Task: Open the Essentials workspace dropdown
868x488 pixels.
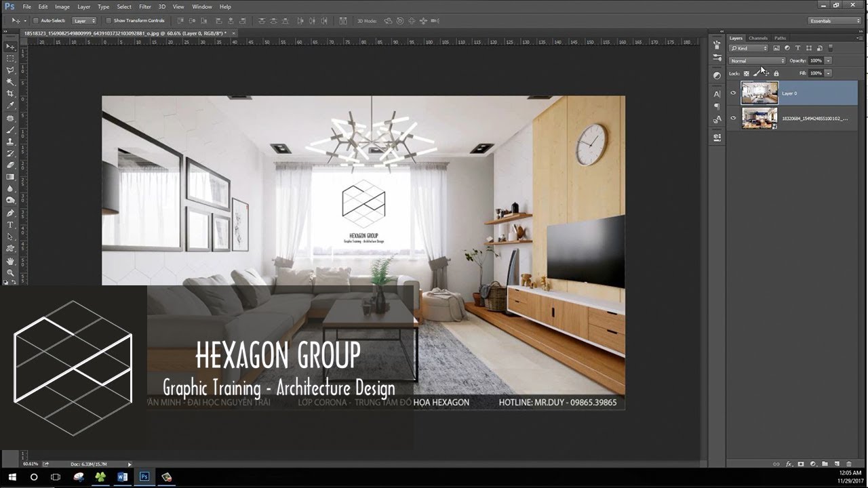Action: click(835, 21)
